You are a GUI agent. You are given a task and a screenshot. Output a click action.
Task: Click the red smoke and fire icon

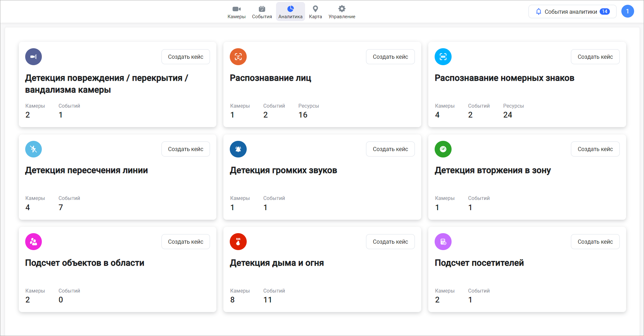click(x=238, y=242)
